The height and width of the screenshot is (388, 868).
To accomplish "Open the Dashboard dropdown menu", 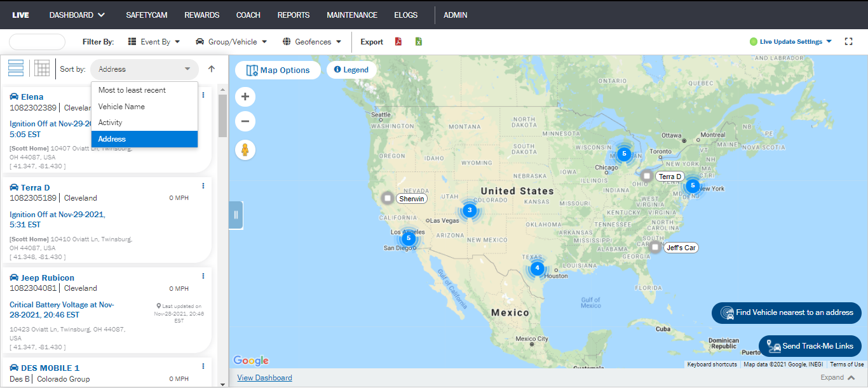I will click(77, 15).
